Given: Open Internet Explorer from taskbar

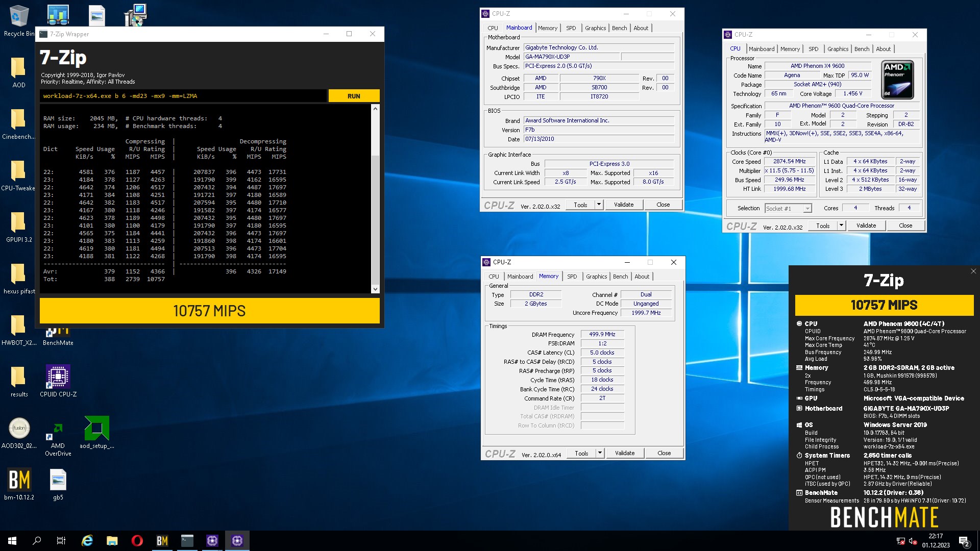Looking at the screenshot, I should pos(87,541).
